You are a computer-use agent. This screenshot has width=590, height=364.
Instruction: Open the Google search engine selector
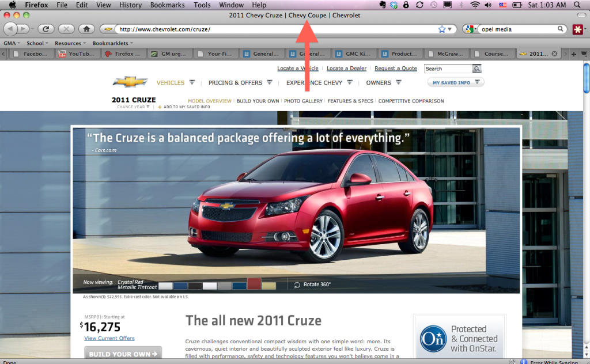pyautogui.click(x=470, y=29)
